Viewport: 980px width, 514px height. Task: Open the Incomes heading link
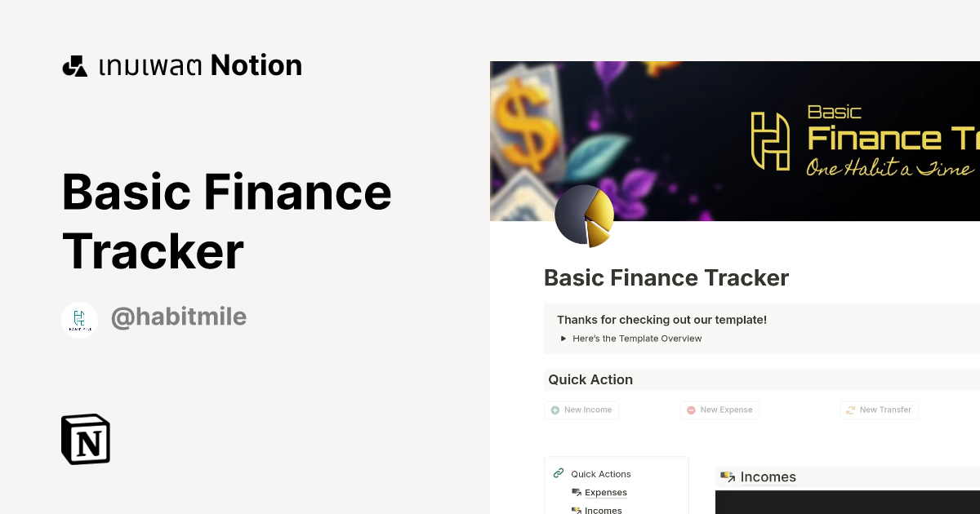click(x=768, y=476)
